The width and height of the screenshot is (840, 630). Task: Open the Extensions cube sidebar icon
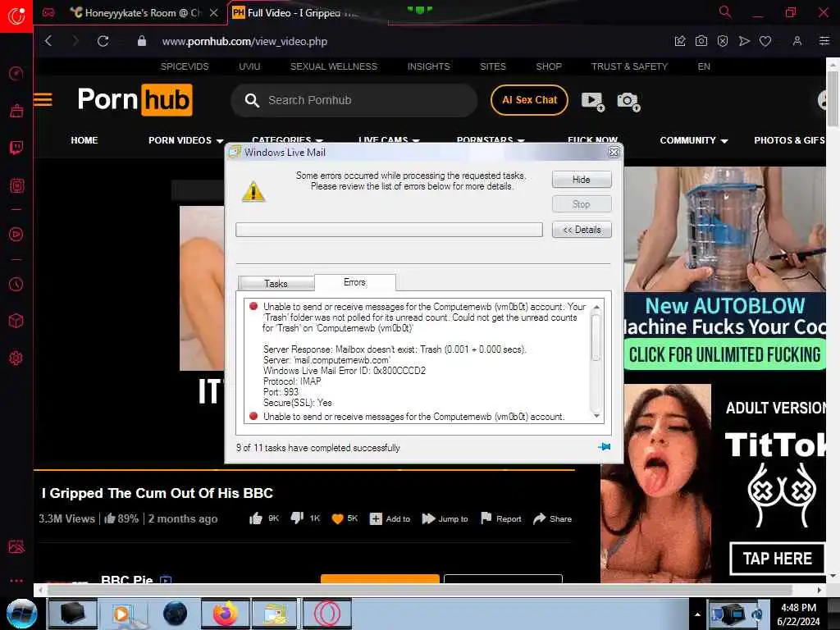click(x=16, y=321)
